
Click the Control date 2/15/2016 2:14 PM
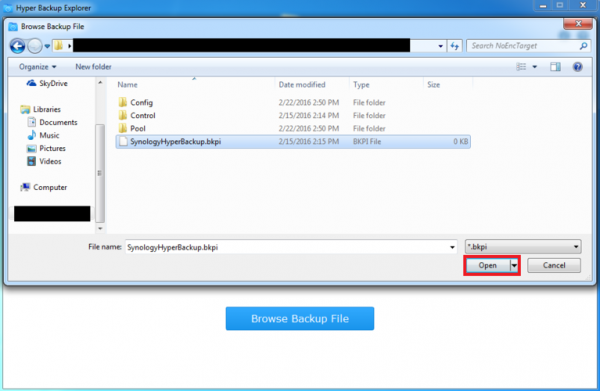point(309,116)
